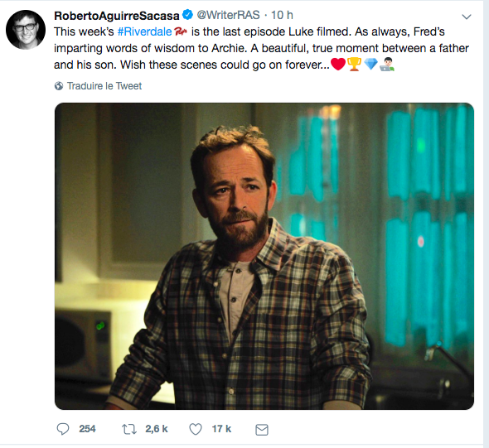Screen dimensions: 489x448
Task: Like the tweet with the heart icon
Action: click(196, 429)
